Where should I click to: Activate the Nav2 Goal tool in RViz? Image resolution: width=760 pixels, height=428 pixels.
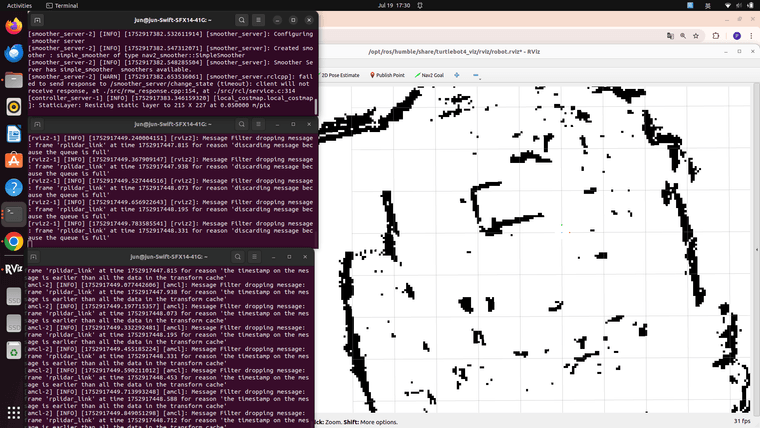[x=429, y=75]
